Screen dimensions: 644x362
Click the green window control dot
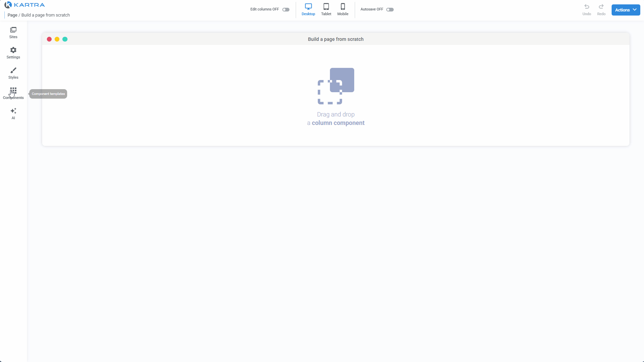[65, 39]
